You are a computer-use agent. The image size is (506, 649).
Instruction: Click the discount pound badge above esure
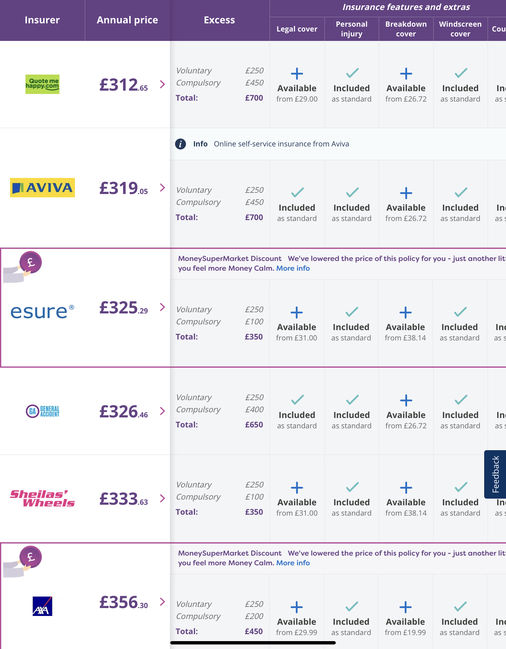coord(31,262)
